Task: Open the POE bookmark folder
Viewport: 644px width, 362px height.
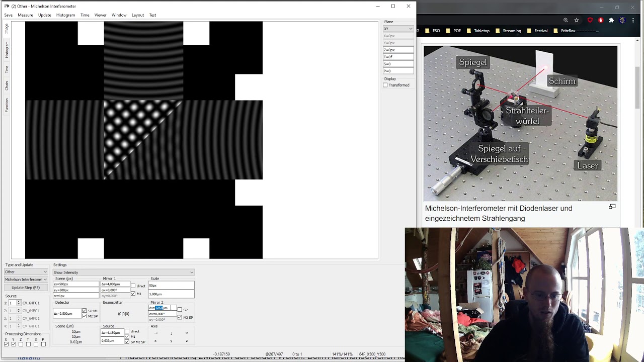Action: tap(453, 31)
